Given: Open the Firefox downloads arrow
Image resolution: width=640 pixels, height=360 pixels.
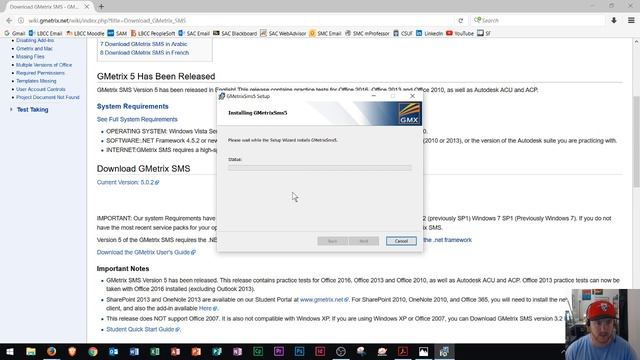Looking at the screenshot, I should click(614, 20).
